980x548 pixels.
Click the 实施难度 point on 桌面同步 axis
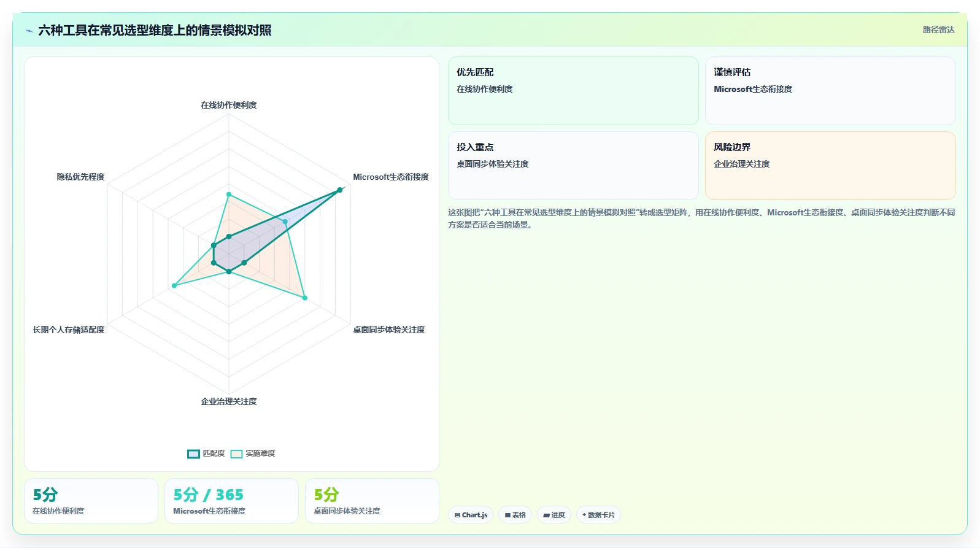304,298
